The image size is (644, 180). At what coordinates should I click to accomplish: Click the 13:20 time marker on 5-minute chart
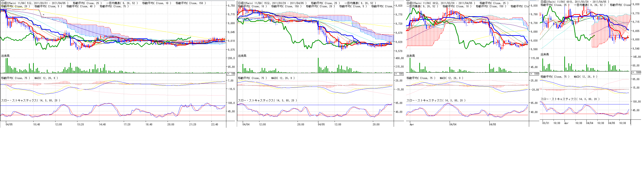pos(80,124)
